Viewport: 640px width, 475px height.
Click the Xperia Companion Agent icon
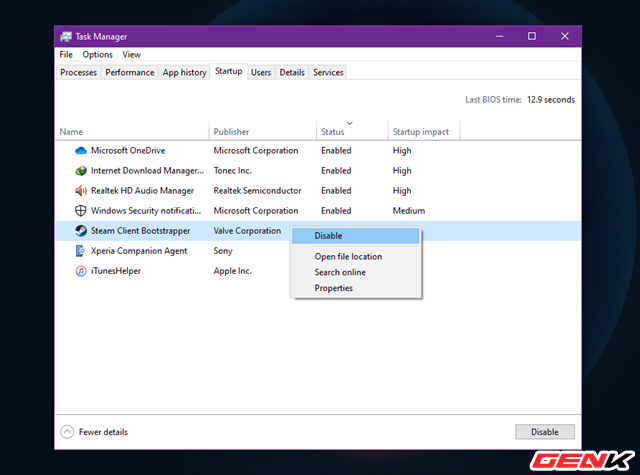click(x=81, y=251)
